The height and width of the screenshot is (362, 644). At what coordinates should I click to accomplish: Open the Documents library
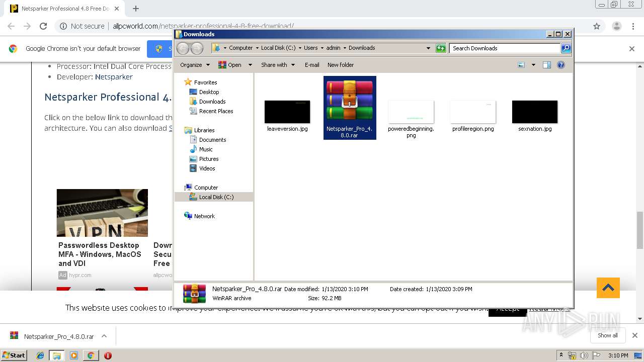coord(212,140)
